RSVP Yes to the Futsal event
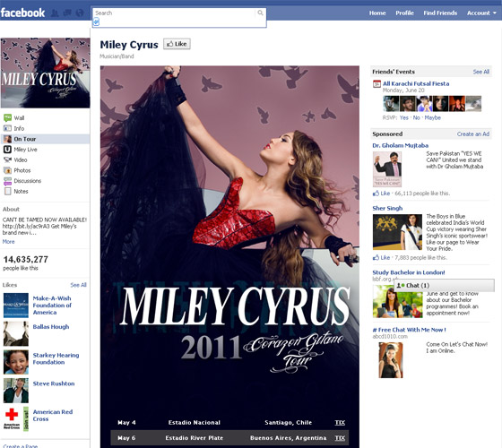502x448 pixels. 404,117
